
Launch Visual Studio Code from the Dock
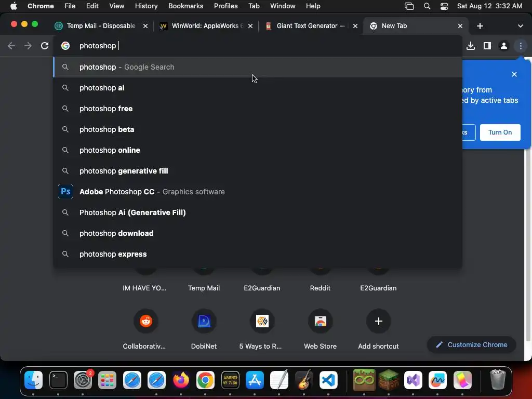click(328, 380)
